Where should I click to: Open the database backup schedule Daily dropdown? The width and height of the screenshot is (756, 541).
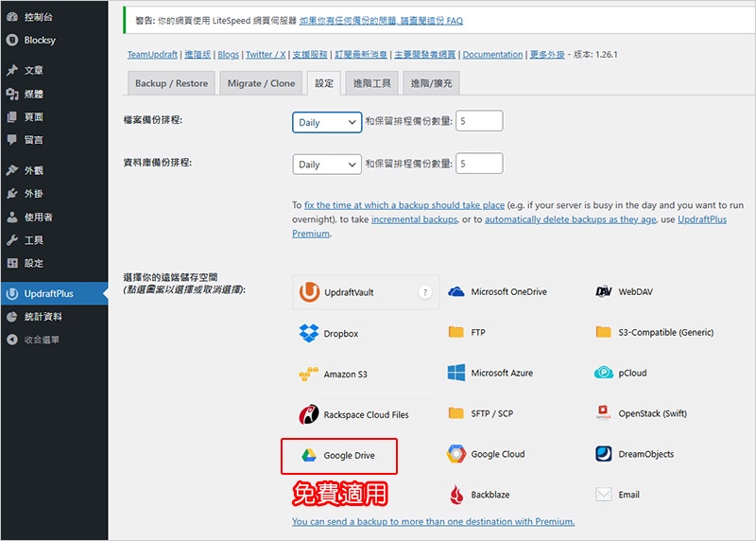(327, 164)
